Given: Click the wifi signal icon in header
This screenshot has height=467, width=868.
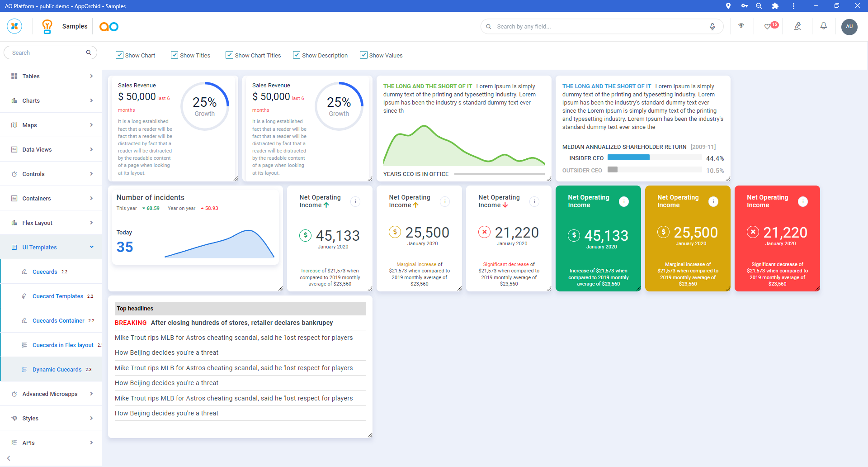Looking at the screenshot, I should click(x=741, y=26).
